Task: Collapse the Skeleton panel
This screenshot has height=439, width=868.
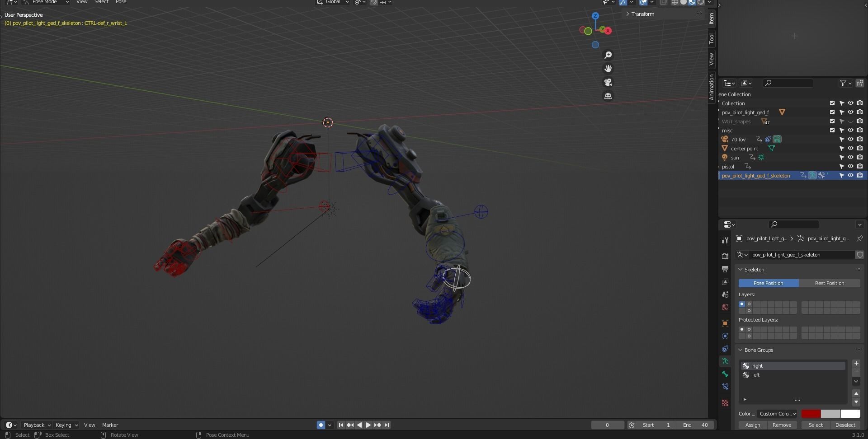Action: pyautogui.click(x=754, y=270)
